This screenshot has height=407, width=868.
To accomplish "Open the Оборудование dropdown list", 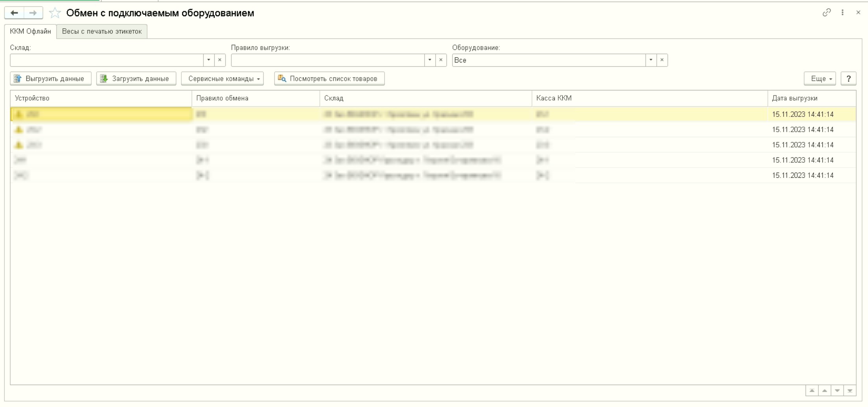I will coord(651,60).
